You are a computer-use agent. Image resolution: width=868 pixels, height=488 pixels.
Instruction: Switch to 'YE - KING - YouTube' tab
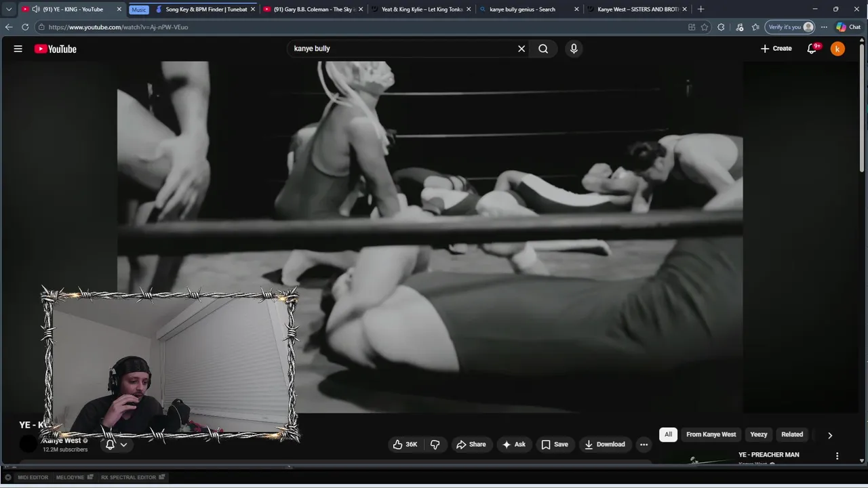tap(73, 9)
